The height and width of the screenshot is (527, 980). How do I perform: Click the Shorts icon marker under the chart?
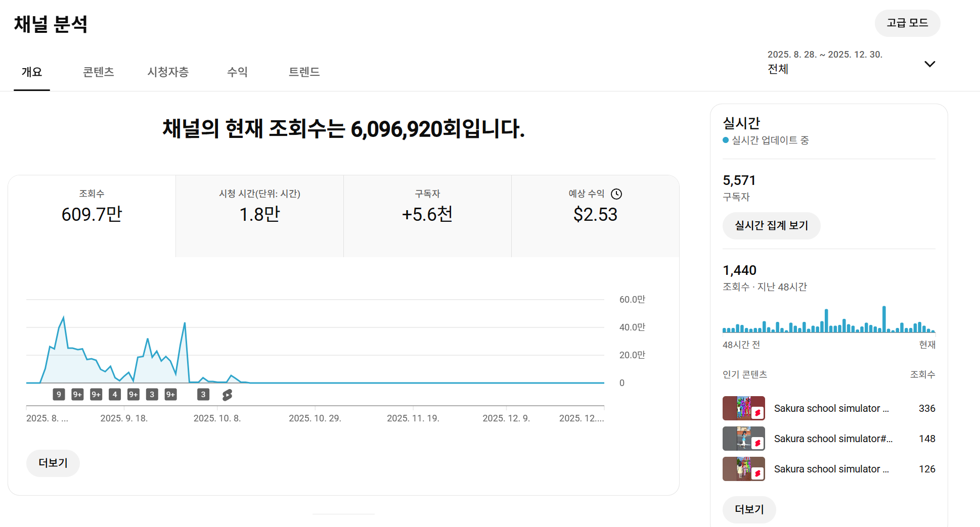point(227,395)
